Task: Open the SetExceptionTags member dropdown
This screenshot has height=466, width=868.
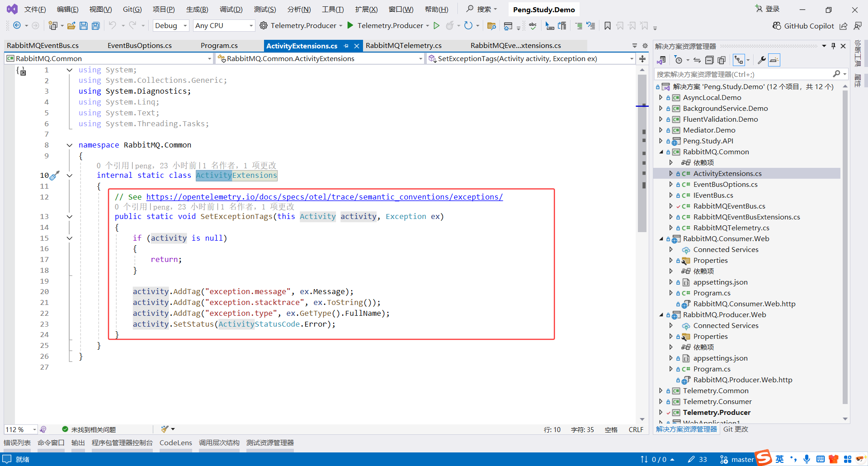Action: 531,58
